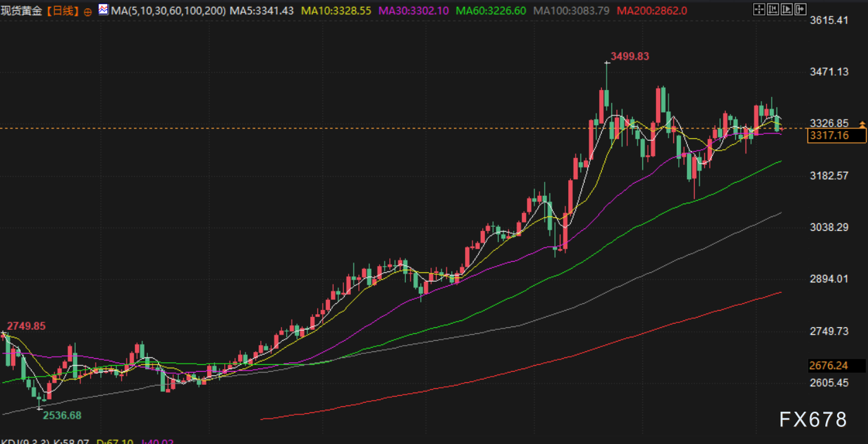Click the MA30:3302.10 value
The height and width of the screenshot is (444, 868).
coord(413,11)
